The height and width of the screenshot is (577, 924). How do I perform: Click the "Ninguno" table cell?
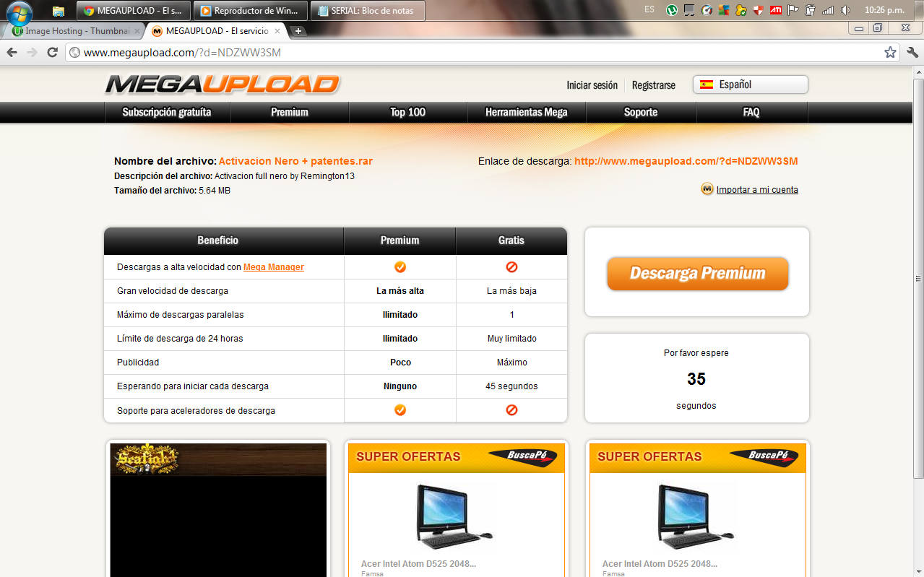click(x=400, y=386)
